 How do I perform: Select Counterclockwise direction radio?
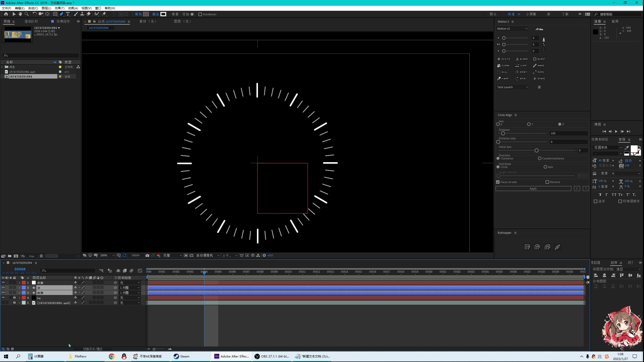tap(540, 158)
